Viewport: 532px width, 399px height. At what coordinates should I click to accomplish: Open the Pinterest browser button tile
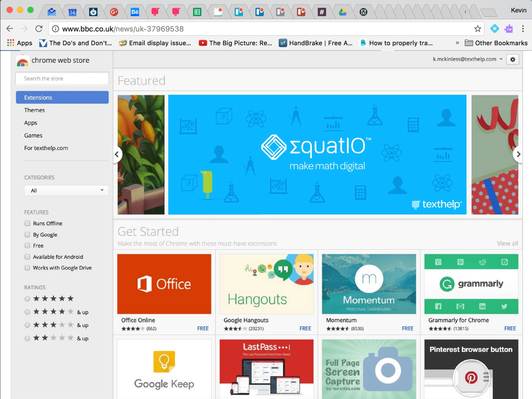(471, 369)
